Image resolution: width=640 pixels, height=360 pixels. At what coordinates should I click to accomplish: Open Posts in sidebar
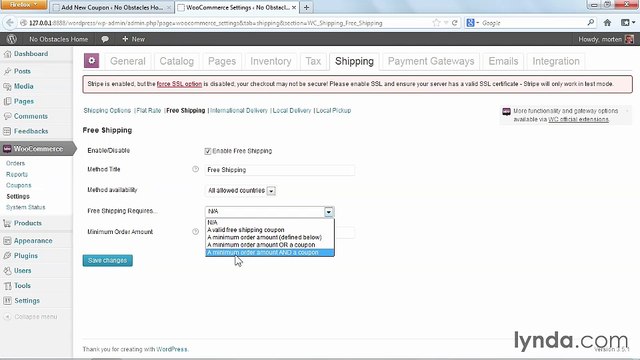click(x=22, y=71)
